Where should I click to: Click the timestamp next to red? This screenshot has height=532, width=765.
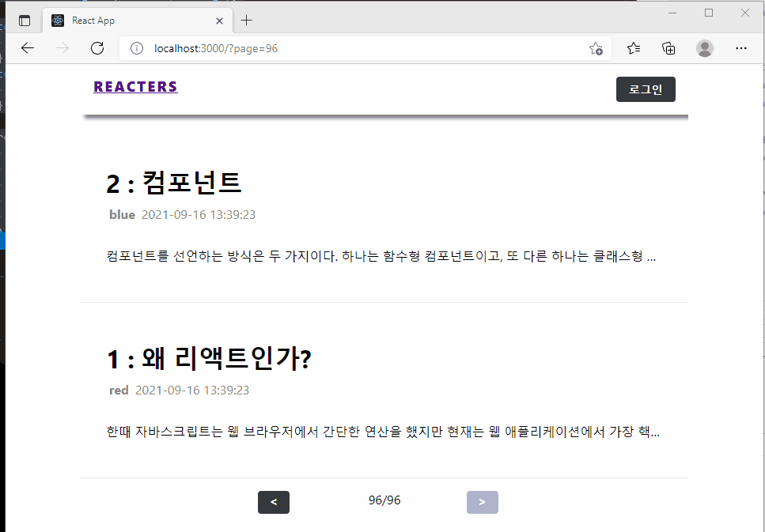pyautogui.click(x=192, y=390)
